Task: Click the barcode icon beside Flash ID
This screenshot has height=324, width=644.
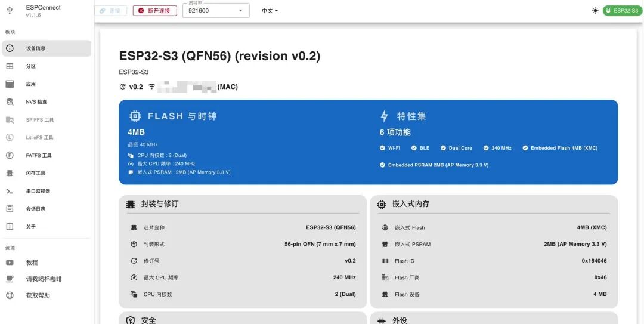Action: coord(385,261)
